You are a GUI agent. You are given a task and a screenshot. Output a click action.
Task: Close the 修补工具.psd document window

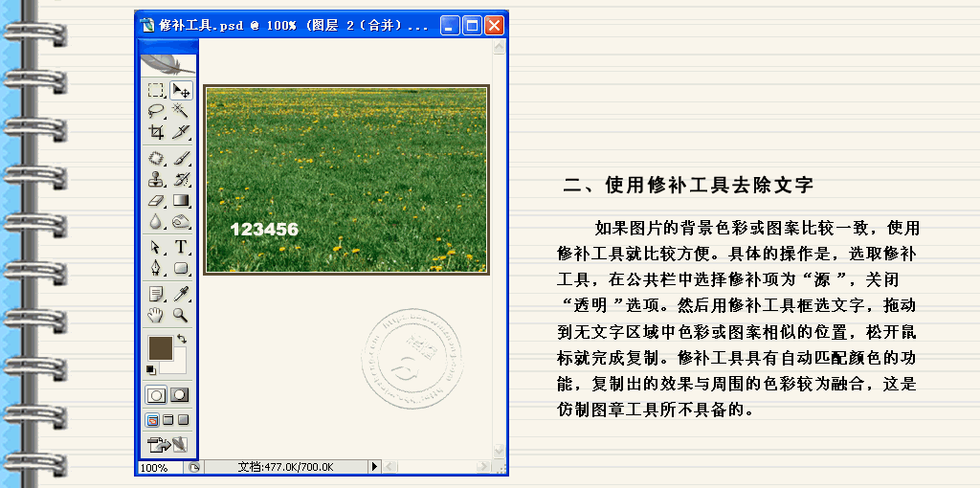coord(494,26)
